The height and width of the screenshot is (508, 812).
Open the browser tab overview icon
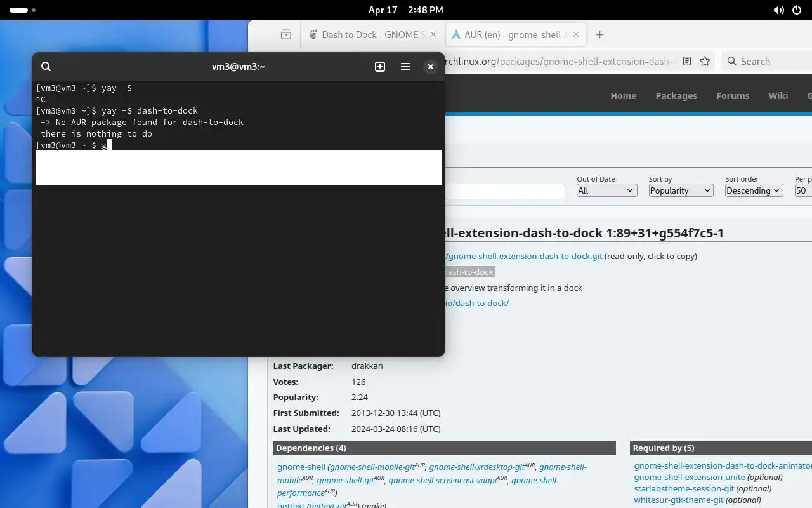click(286, 35)
